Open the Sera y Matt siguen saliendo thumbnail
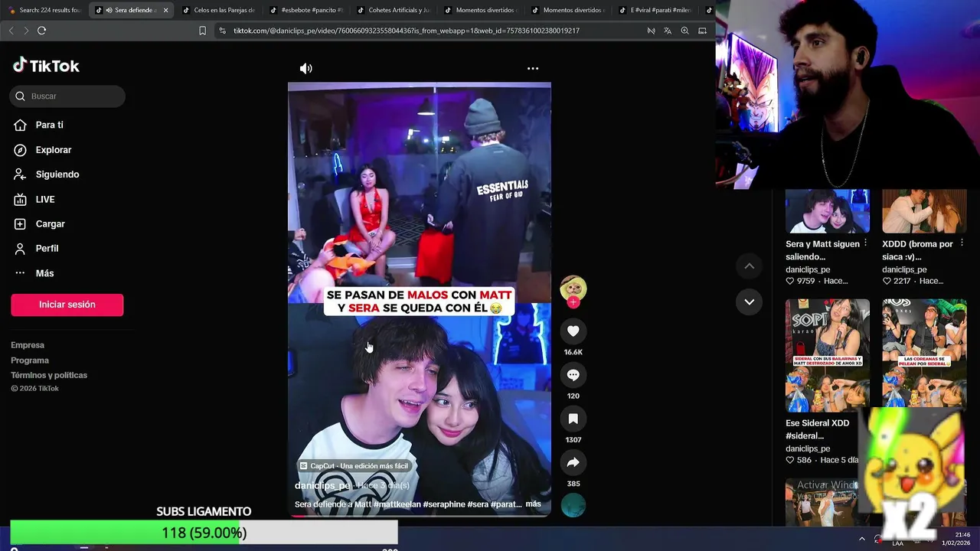Viewport: 980px width, 551px height. 827,210
